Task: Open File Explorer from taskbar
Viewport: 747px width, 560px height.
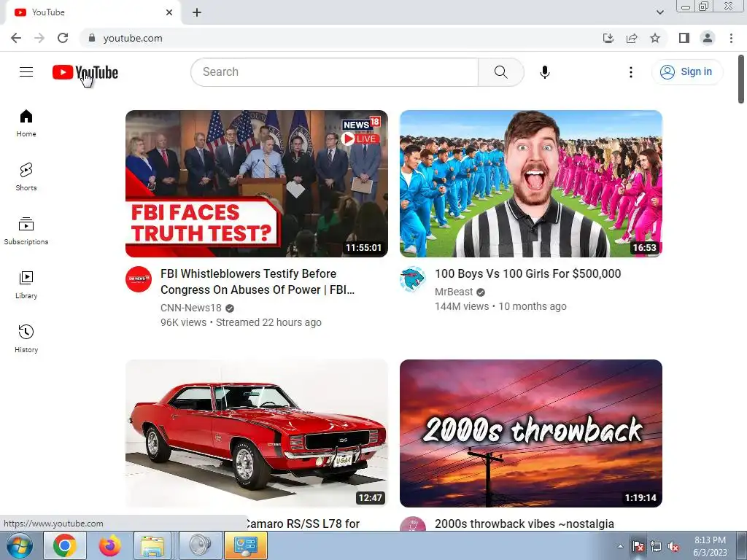Action: [152, 545]
